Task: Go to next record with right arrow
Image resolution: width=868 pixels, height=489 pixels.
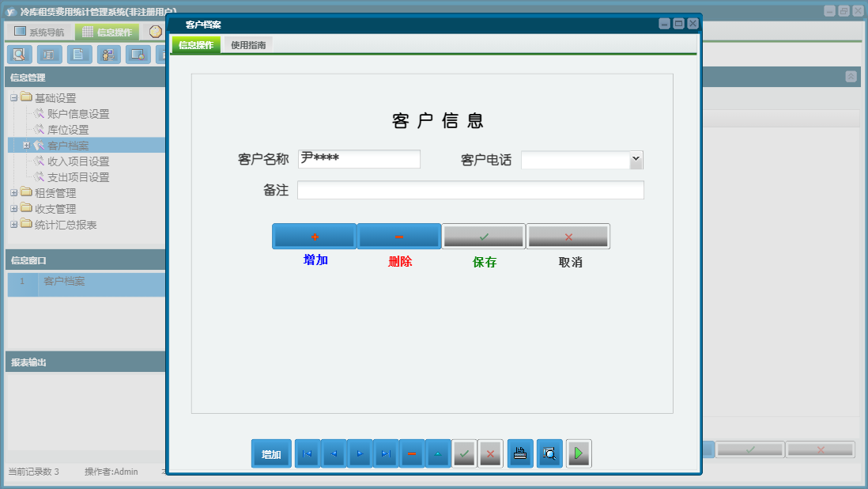Action: [359, 453]
